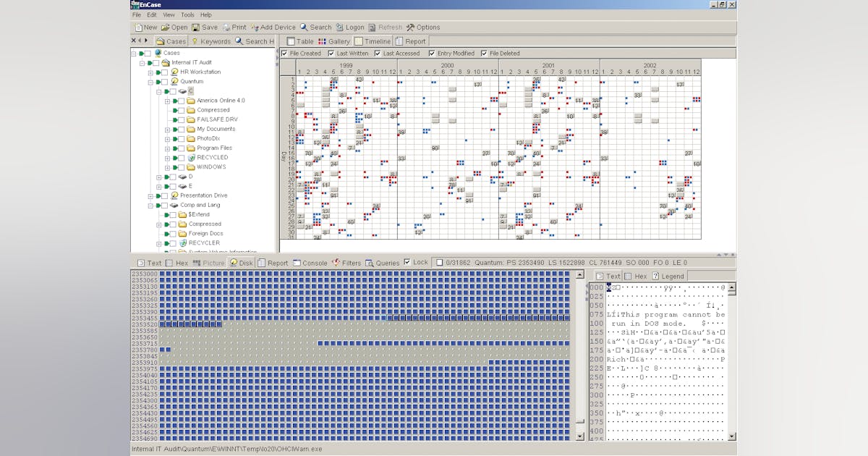Screen dimensions: 868x456
Task: Toggle the Lock checkbox
Action: (407, 262)
